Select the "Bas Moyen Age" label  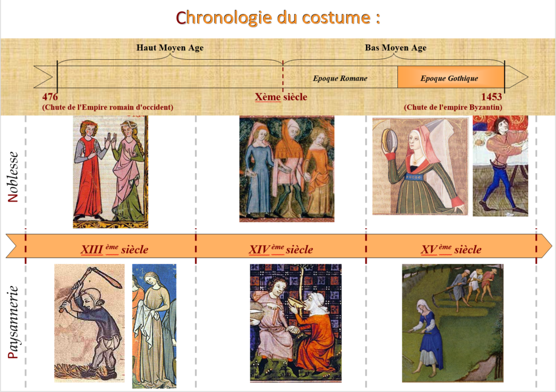(396, 47)
